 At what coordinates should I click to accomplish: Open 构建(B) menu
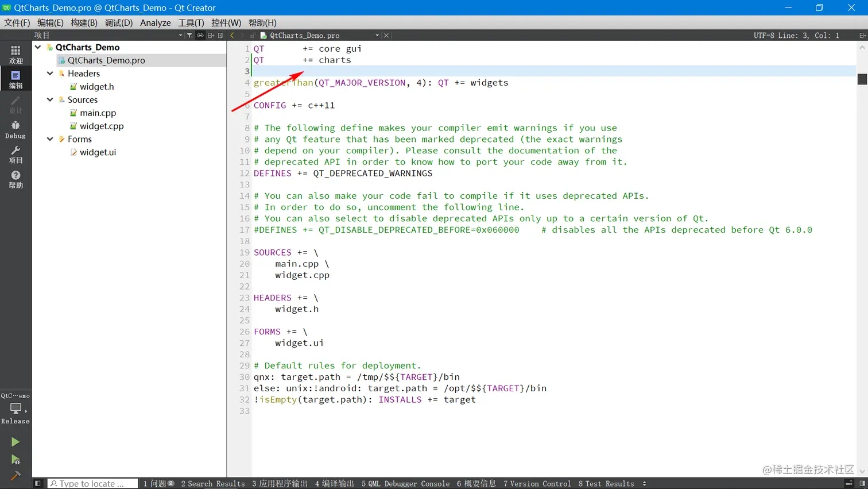[x=84, y=22]
